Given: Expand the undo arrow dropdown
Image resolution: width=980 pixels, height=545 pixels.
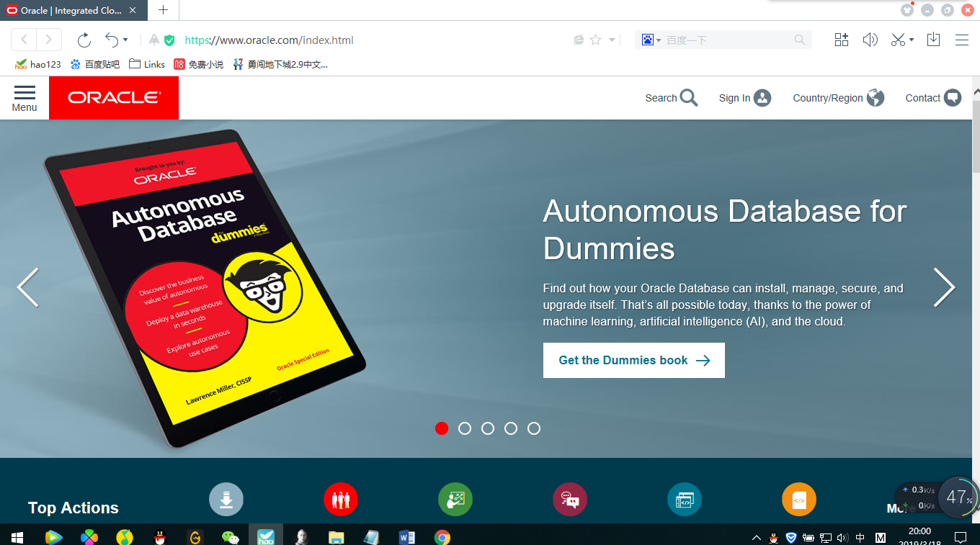Looking at the screenshot, I should 125,40.
